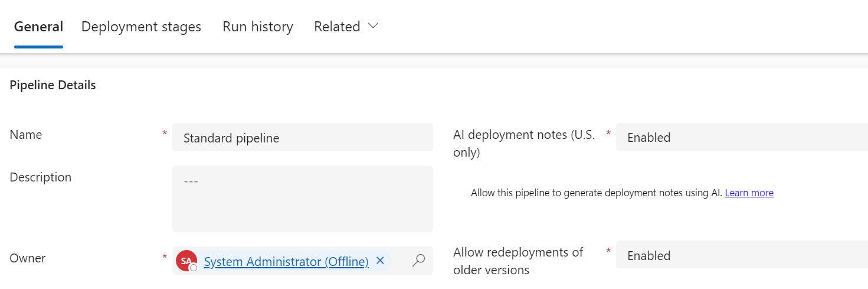Viewport: 868px width, 289px height.
Task: Open the Deployment stages tab
Action: click(x=141, y=27)
